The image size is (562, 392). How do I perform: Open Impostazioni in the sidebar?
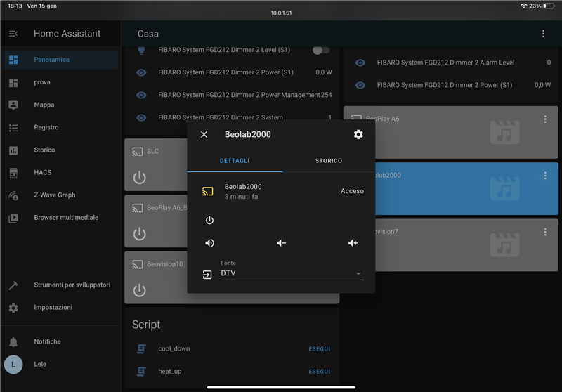click(53, 307)
